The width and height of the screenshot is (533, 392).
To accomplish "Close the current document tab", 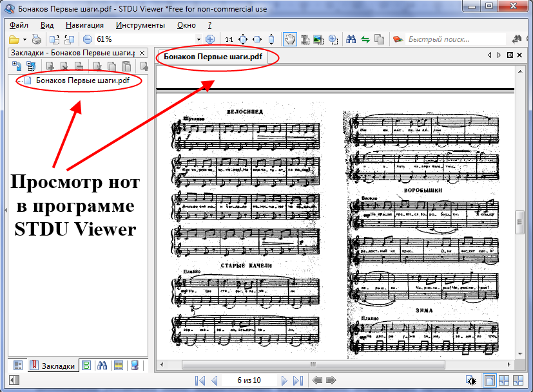I will coord(519,55).
